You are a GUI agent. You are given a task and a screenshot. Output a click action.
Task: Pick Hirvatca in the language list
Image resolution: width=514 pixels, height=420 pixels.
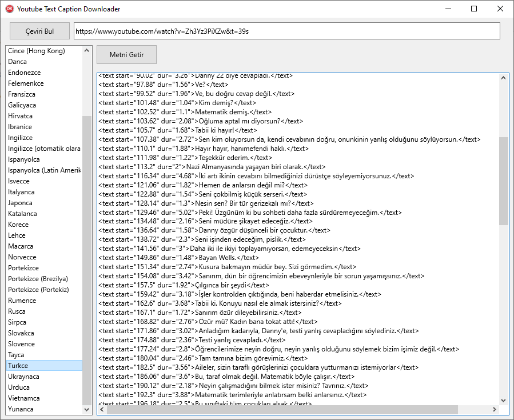pos(44,115)
